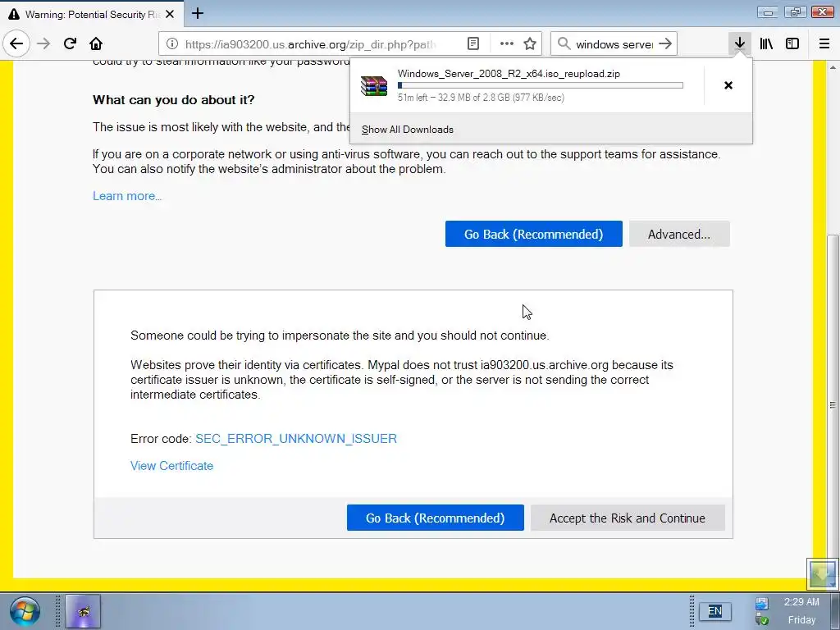Open a new tab with plus
The width and height of the screenshot is (840, 630).
[198, 13]
